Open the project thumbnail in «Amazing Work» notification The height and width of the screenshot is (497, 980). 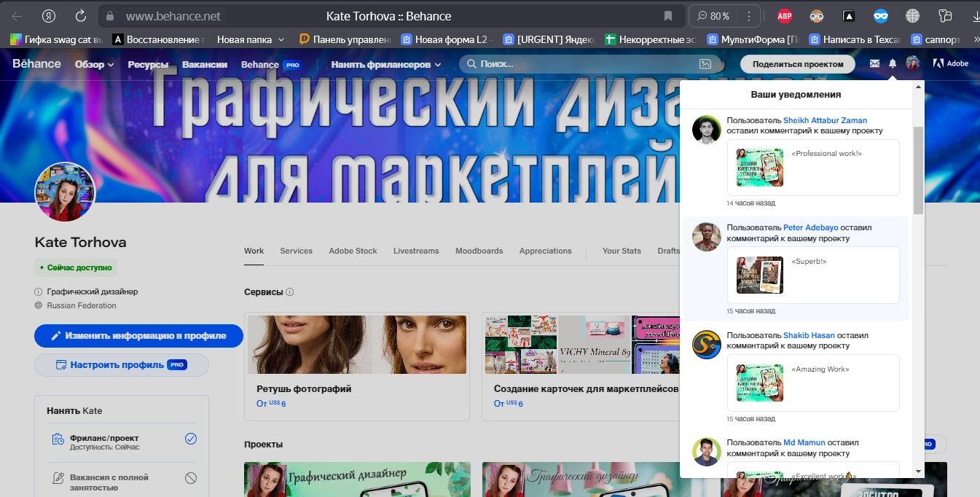pos(759,383)
